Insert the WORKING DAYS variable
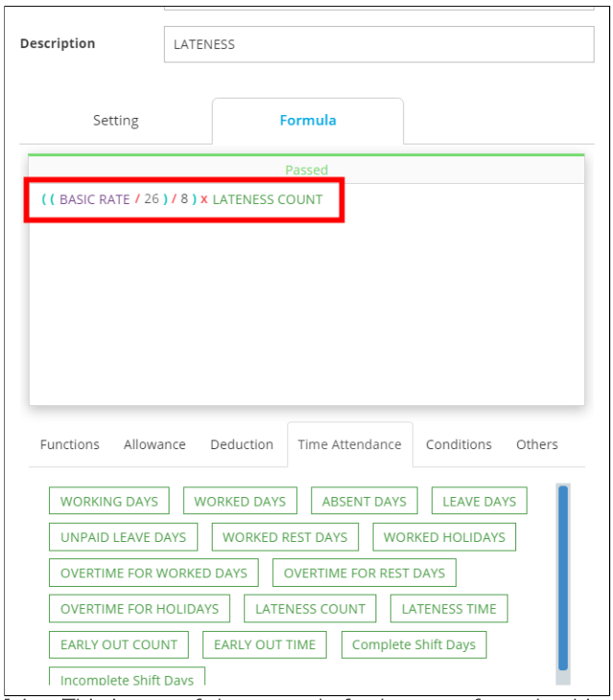 point(109,501)
